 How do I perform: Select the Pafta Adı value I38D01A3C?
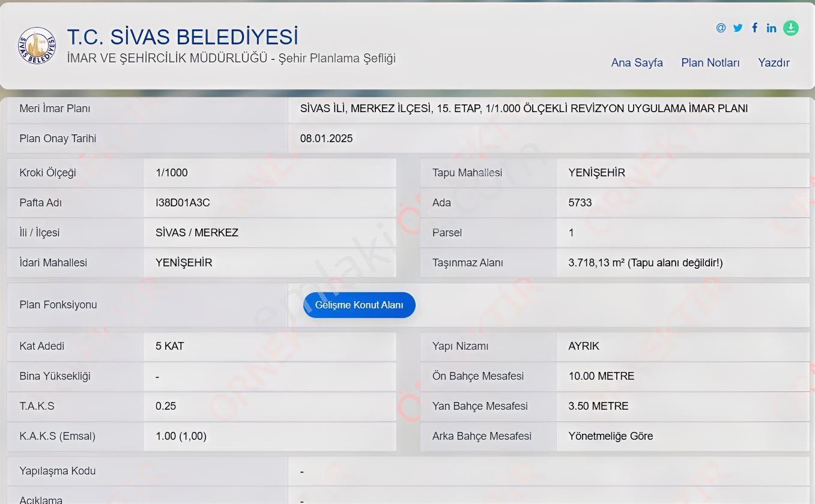click(x=183, y=203)
